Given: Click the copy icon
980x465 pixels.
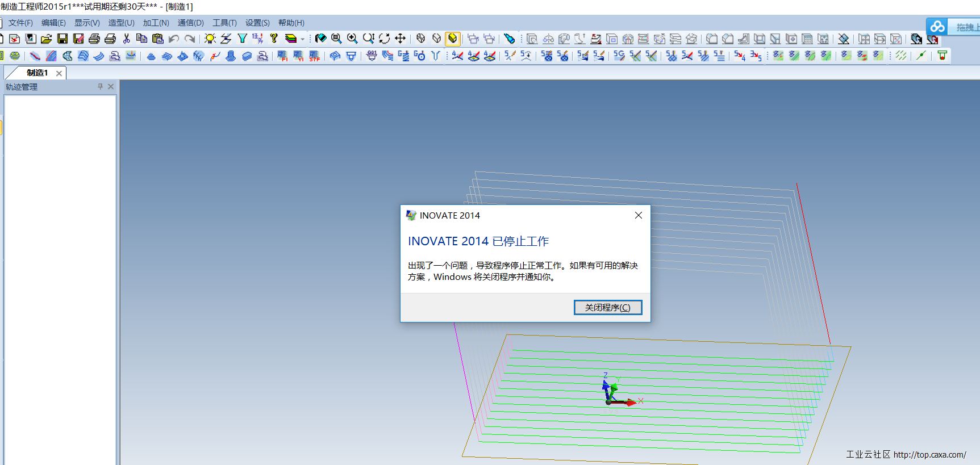Looking at the screenshot, I should [x=142, y=39].
